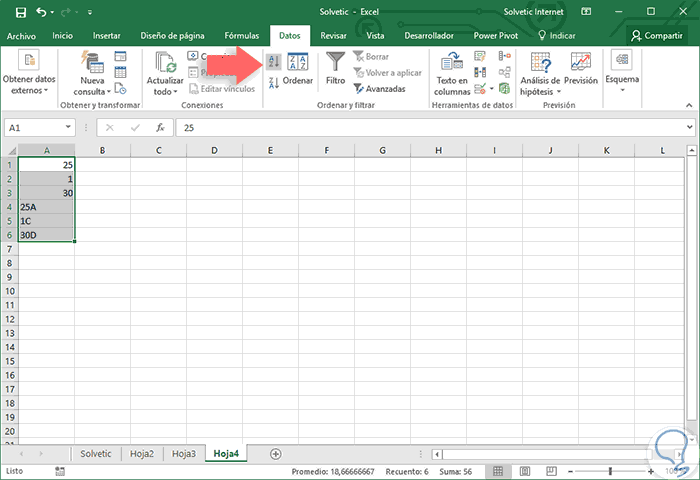Open the undo history dropdown arrow
This screenshot has height=480, width=700.
click(x=52, y=13)
